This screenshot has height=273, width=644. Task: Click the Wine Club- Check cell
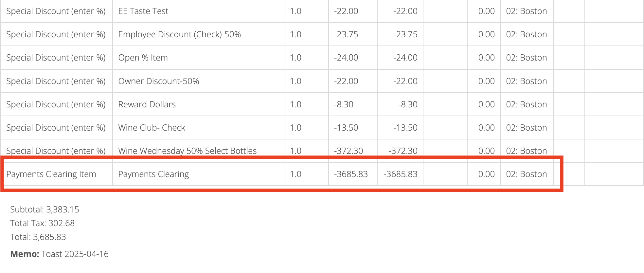coord(152,128)
